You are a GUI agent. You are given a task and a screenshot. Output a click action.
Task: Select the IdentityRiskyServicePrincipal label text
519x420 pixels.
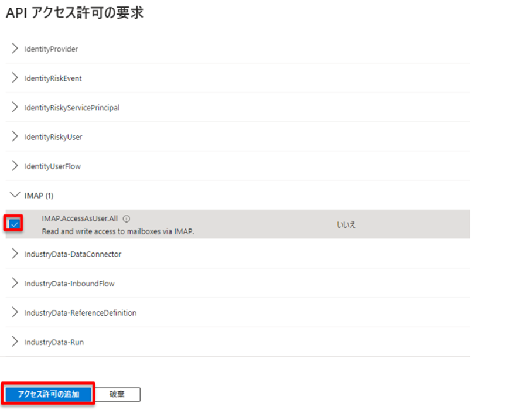[72, 108]
